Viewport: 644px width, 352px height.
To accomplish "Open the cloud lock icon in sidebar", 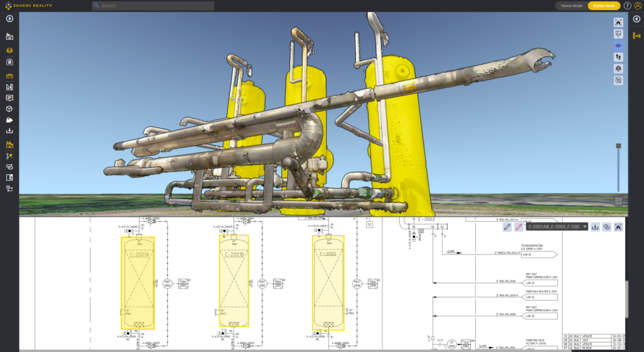I will click(9, 120).
